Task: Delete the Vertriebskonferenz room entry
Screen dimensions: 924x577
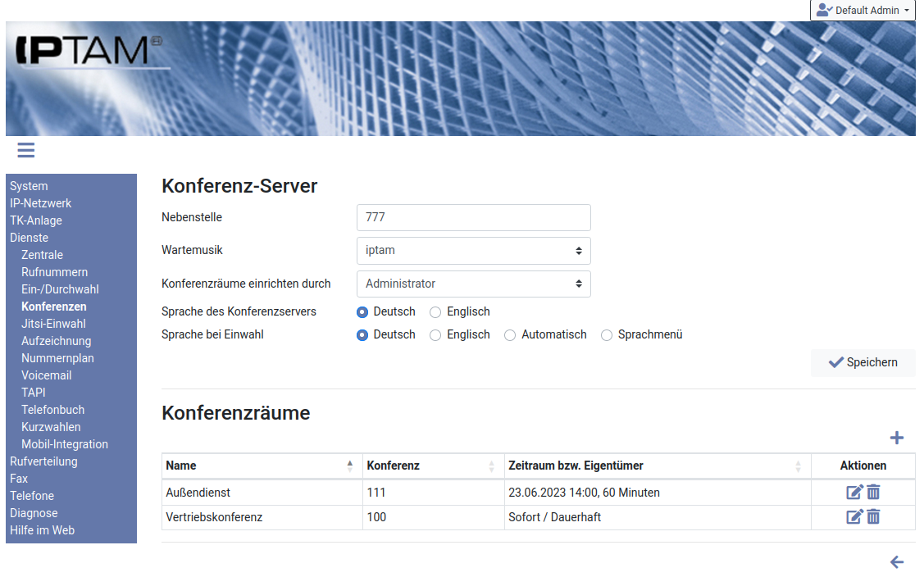Action: point(874,517)
